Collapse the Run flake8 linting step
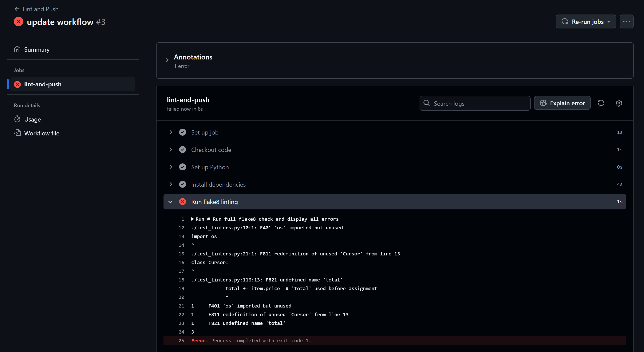644x352 pixels. (x=170, y=202)
